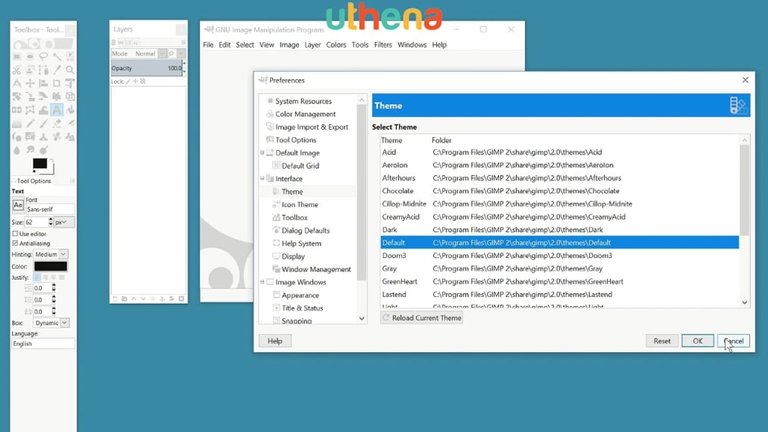The image size is (768, 432).
Task: Select the Dodge/Burn tool
Action: coord(43,150)
